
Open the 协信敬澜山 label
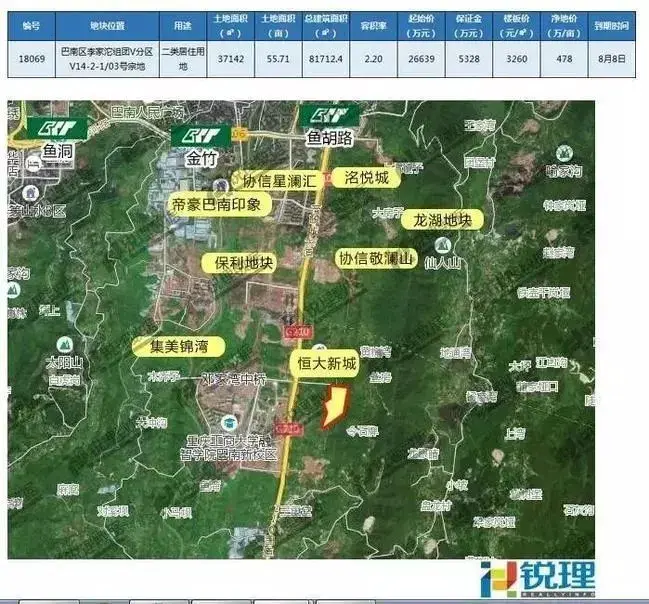(x=376, y=259)
